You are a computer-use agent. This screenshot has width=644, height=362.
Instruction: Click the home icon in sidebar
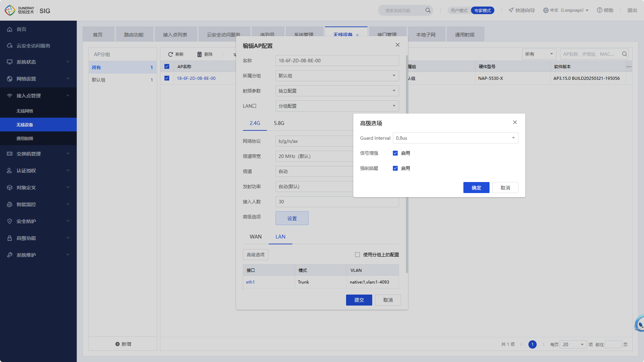tap(10, 29)
